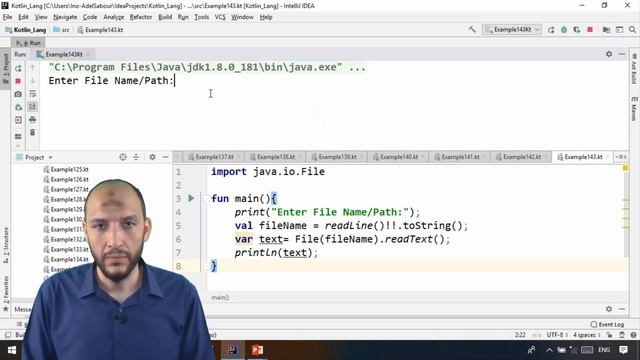The height and width of the screenshot is (360, 640).
Task: Open the Example143Kt run configuration dropdown
Action: point(512,29)
